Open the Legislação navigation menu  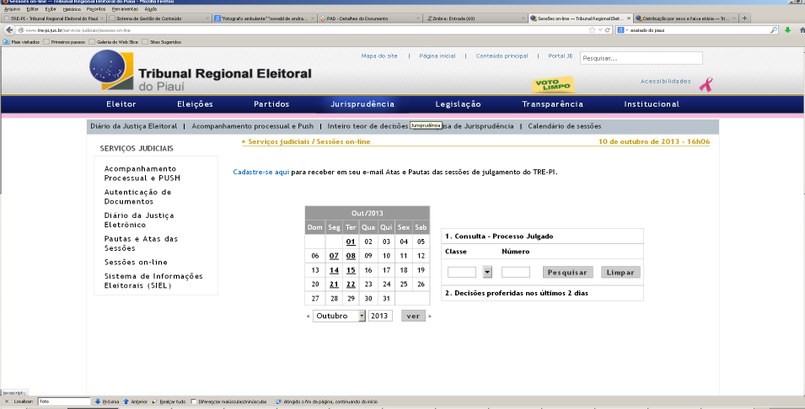[458, 104]
